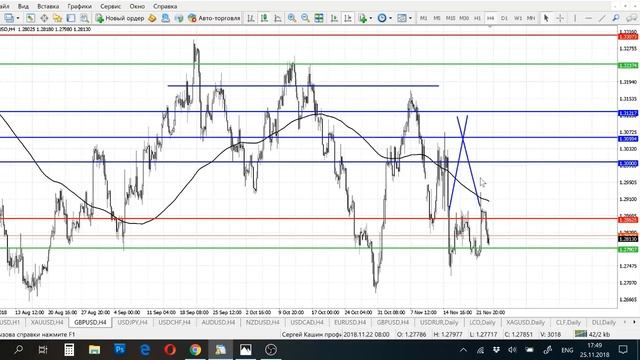
Task: Click the Новый ордер button
Action: click(x=120, y=18)
